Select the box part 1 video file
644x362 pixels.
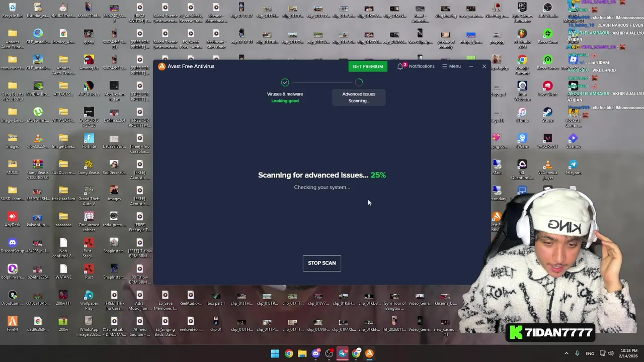tap(216, 298)
